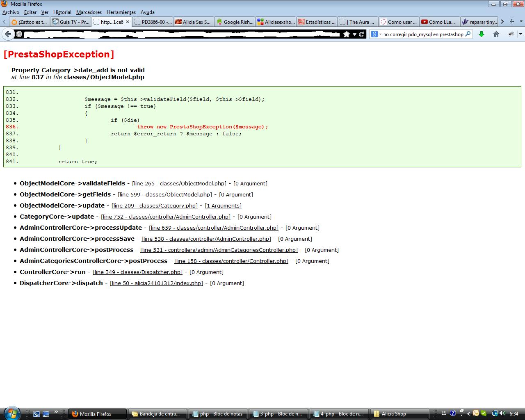The width and height of the screenshot is (525, 420).
Task: Open the Archivo menu
Action: pyautogui.click(x=11, y=12)
